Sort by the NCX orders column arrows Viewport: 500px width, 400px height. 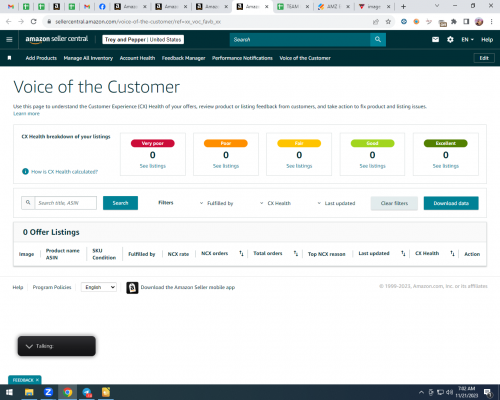click(241, 254)
